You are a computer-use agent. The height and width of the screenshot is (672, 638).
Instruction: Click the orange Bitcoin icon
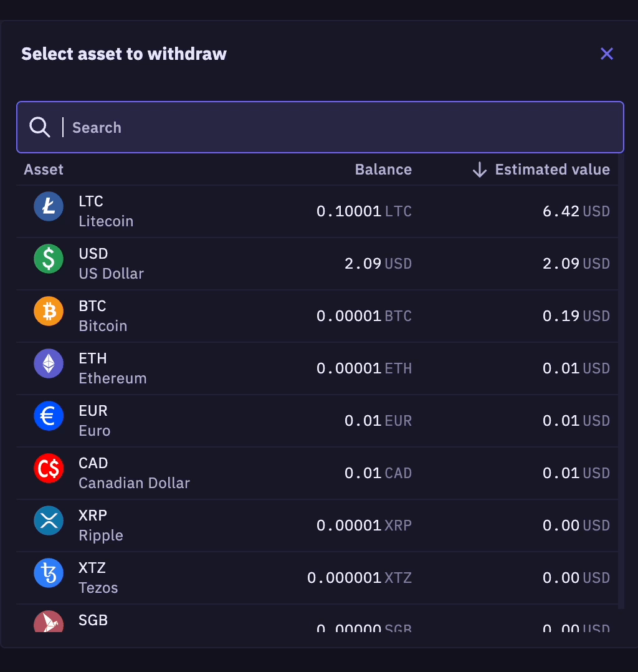click(x=49, y=311)
